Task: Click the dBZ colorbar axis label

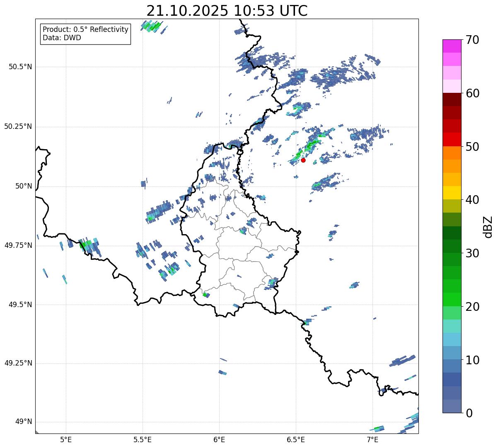Action: click(x=488, y=226)
